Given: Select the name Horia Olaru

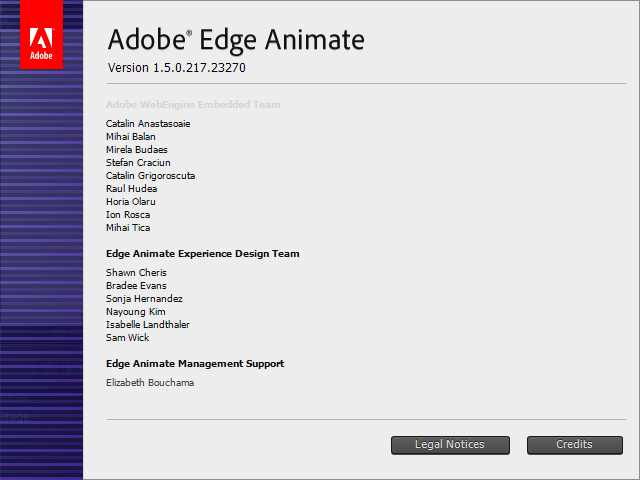Looking at the screenshot, I should pos(131,202).
